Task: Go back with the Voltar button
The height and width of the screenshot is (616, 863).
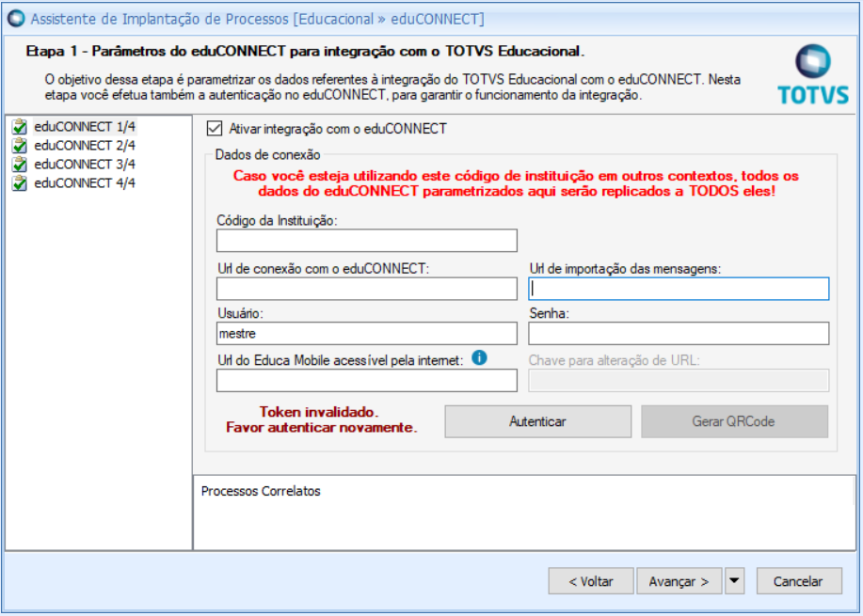Action: tap(591, 581)
